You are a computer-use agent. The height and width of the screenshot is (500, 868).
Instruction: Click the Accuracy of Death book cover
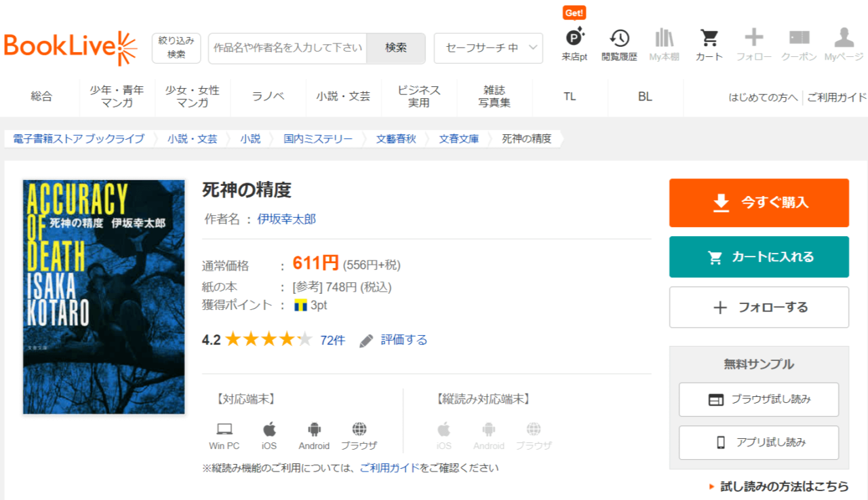(x=104, y=296)
